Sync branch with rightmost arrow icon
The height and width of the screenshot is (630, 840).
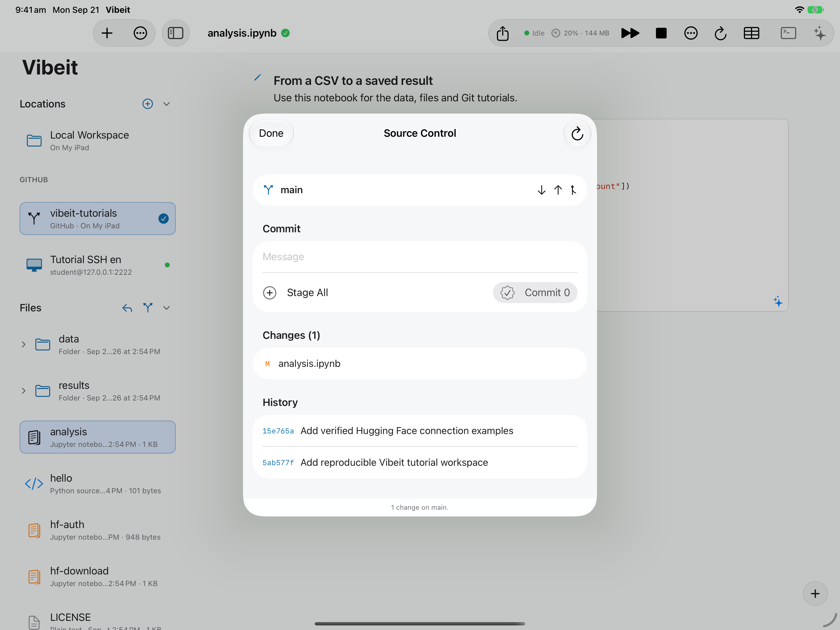[x=574, y=190]
